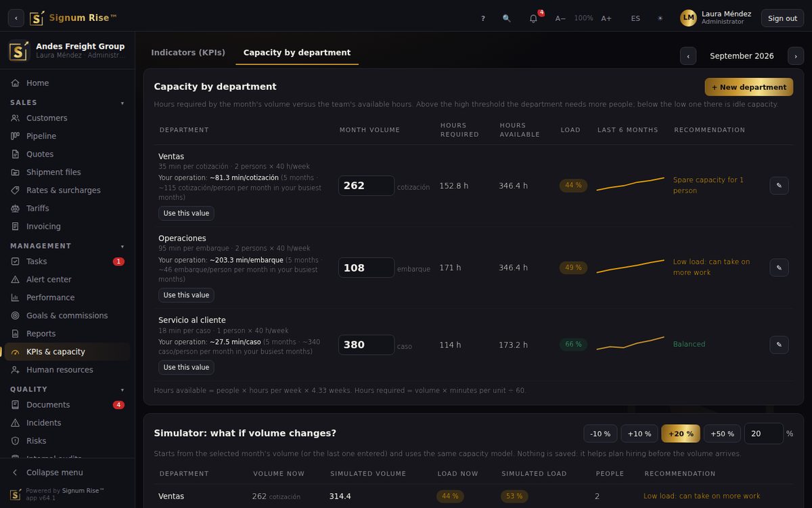The height and width of the screenshot is (508, 812).
Task: Click Collapse menu at sidebar bottom
Action: [68, 472]
